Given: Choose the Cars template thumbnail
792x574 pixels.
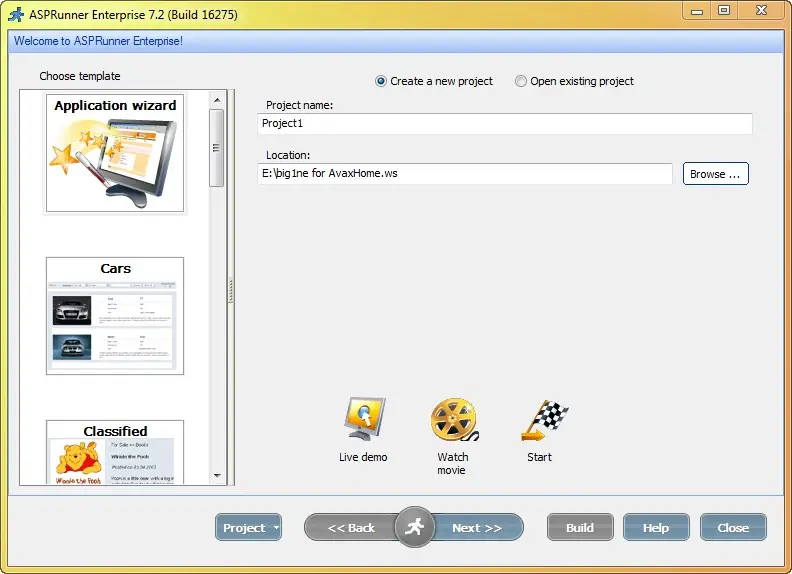Looking at the screenshot, I should point(115,316).
